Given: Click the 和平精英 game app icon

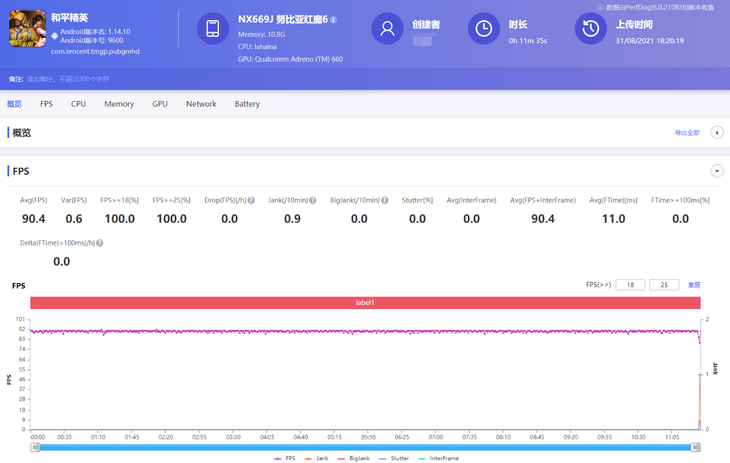Looking at the screenshot, I should [x=27, y=28].
